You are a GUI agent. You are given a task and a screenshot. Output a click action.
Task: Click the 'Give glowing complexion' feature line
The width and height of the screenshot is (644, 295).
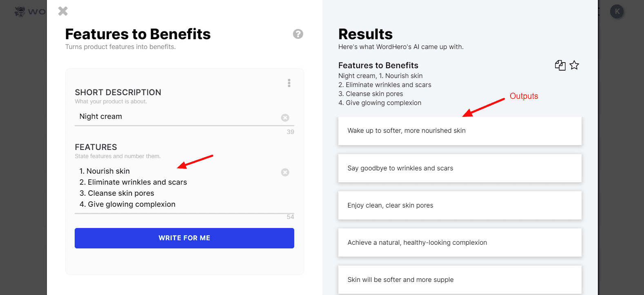tap(127, 204)
